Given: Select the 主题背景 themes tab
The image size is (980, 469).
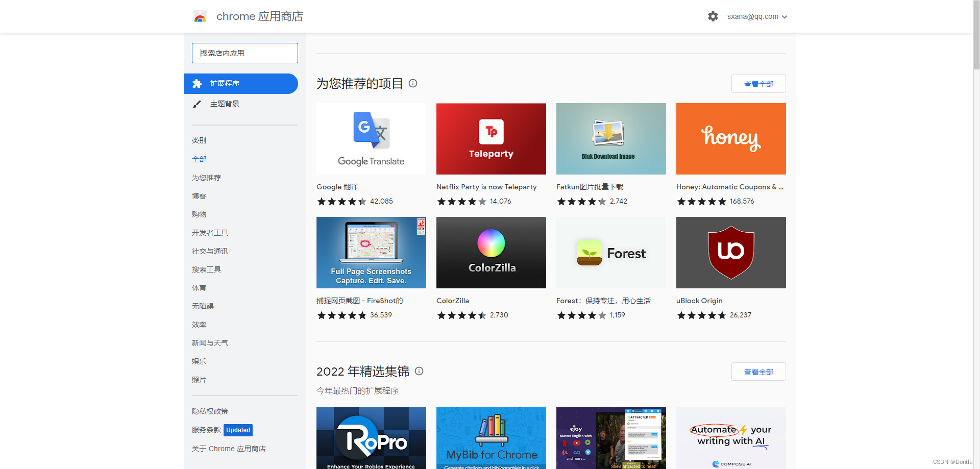Looking at the screenshot, I should pos(241,104).
